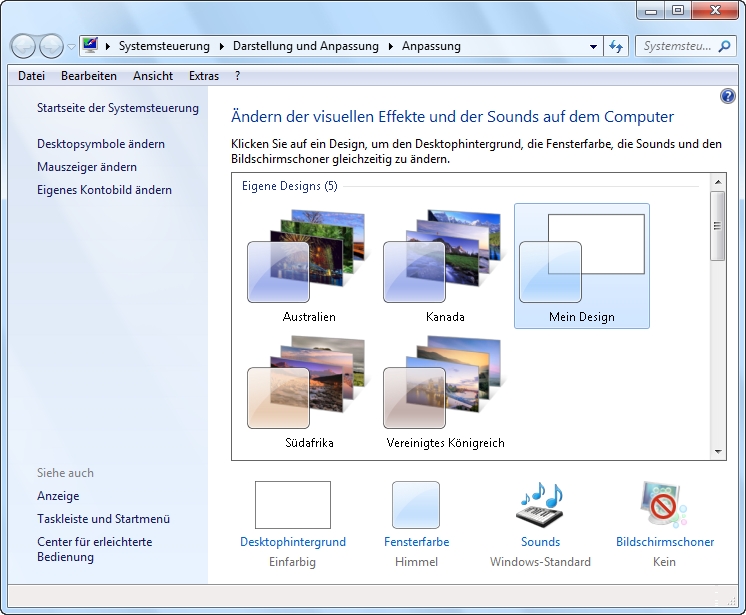
Task: Click the forward navigation arrow
Action: (50, 46)
